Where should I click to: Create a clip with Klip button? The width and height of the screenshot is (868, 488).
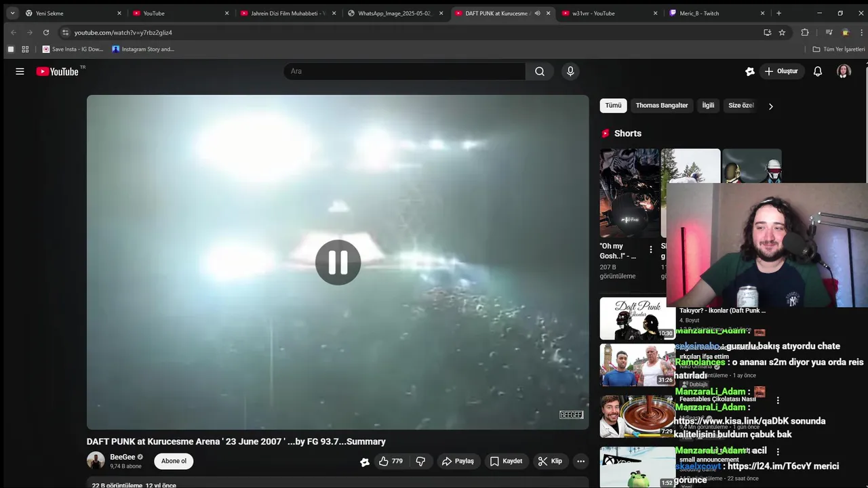(550, 461)
